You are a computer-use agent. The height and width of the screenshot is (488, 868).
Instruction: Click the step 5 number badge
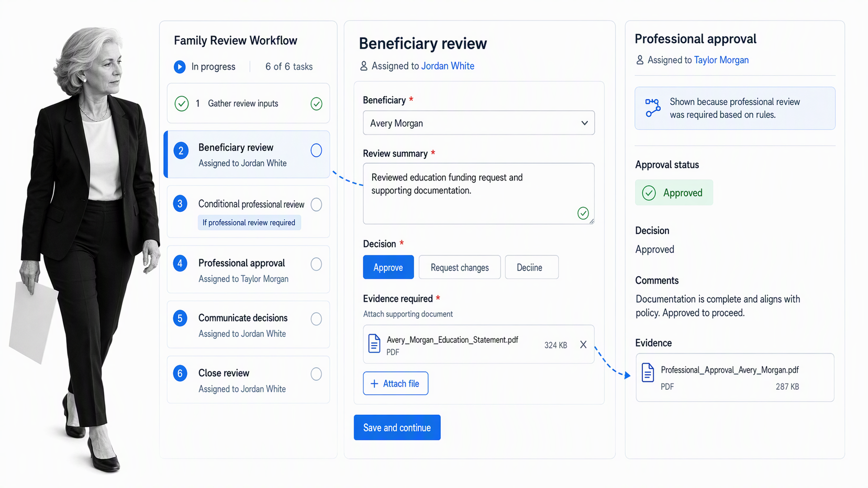point(180,318)
